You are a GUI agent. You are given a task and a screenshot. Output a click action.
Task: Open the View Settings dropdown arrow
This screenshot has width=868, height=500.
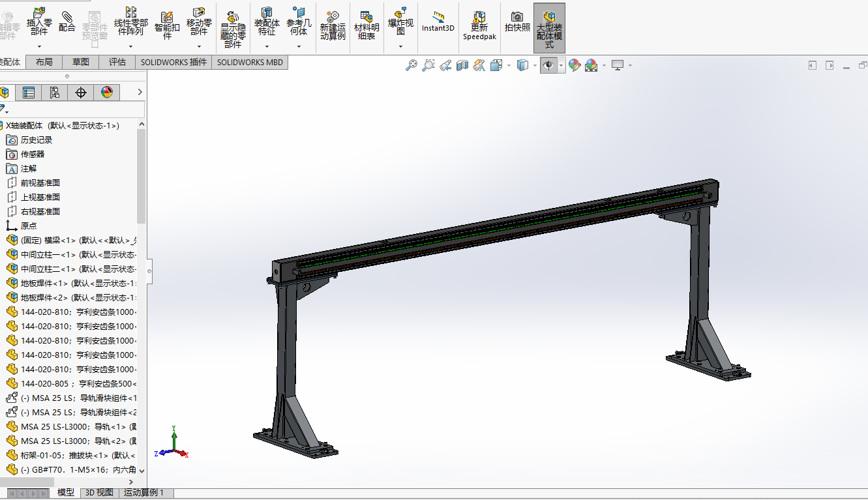click(630, 65)
